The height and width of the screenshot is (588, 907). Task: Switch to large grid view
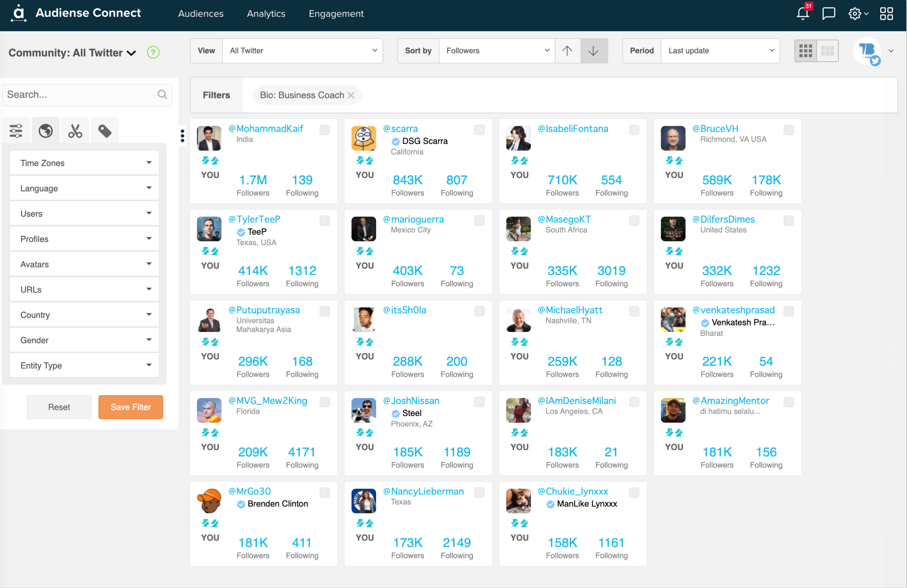tap(827, 51)
